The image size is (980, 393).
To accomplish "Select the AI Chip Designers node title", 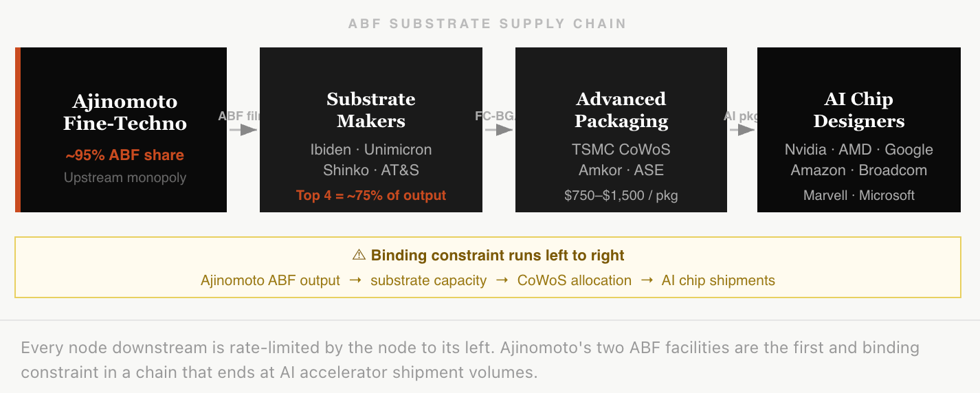I will (859, 110).
